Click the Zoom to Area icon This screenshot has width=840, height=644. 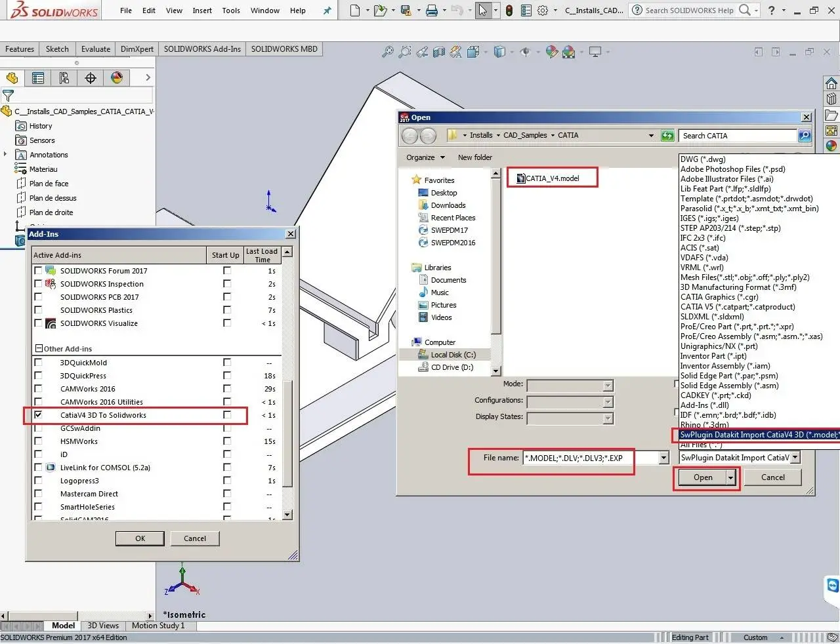[x=405, y=52]
